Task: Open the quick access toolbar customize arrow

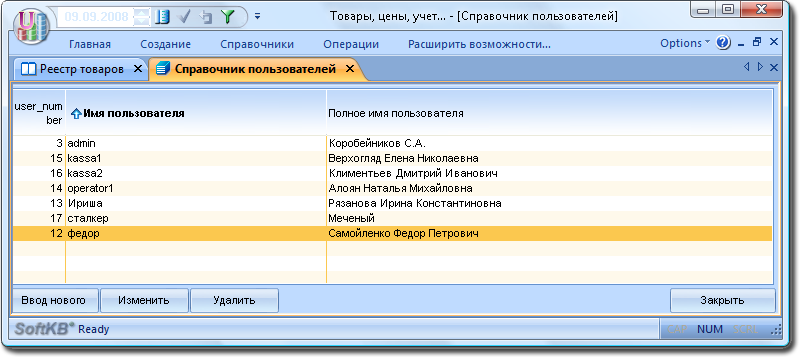Action: coord(258,16)
